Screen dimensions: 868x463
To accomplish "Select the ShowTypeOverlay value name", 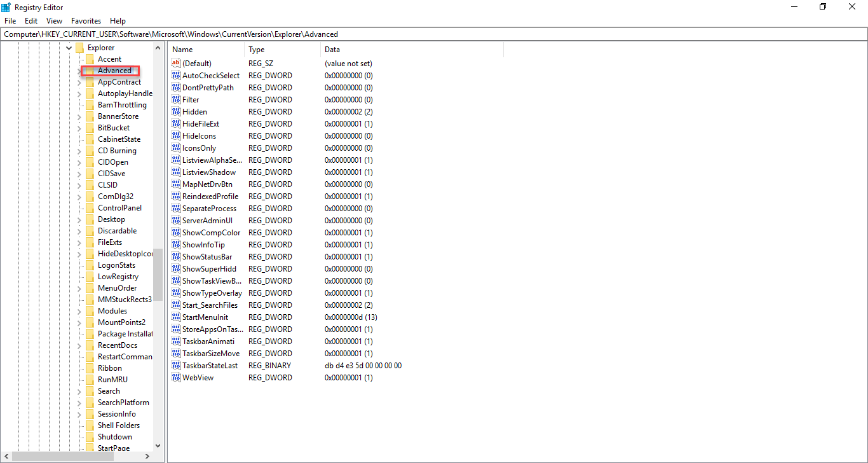I will [x=212, y=293].
